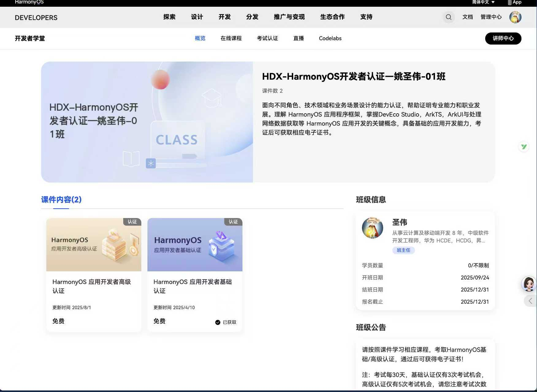The image size is (537, 392).
Task: Click the 班级信息 heading
Action: coord(371,200)
